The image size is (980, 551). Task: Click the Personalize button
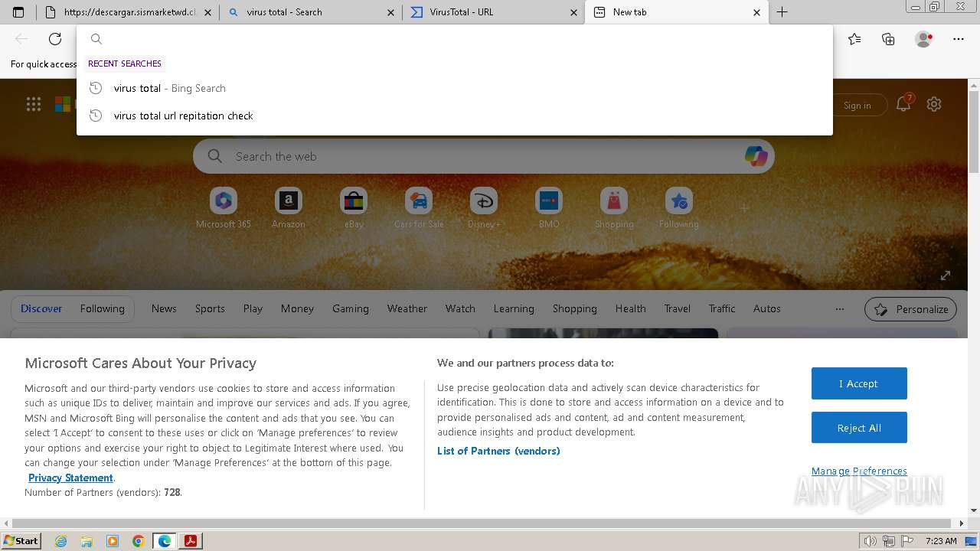click(x=910, y=309)
